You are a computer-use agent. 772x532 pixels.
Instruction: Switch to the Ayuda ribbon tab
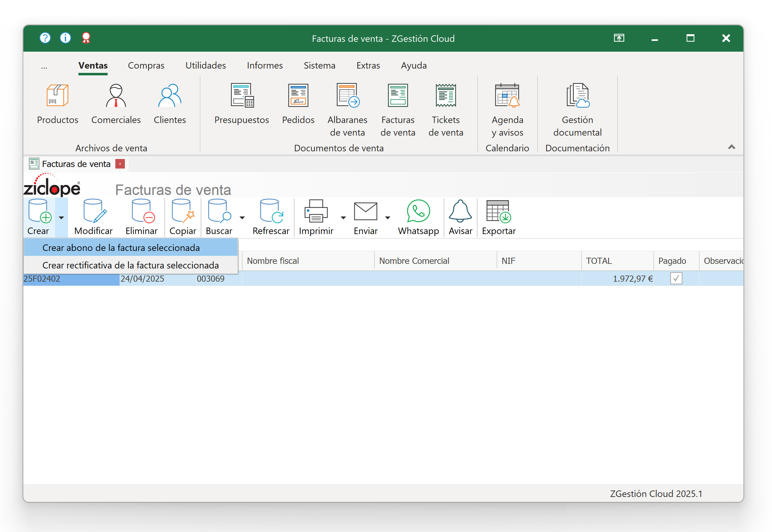pos(414,66)
